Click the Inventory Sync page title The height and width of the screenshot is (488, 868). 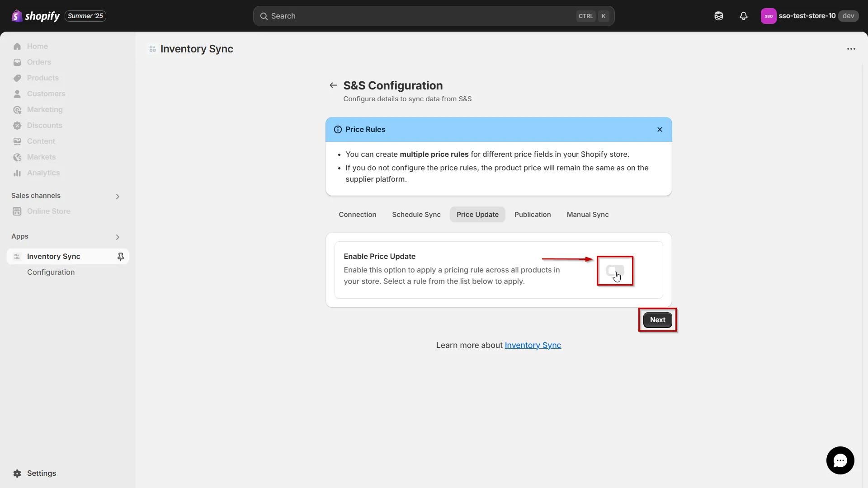click(197, 49)
